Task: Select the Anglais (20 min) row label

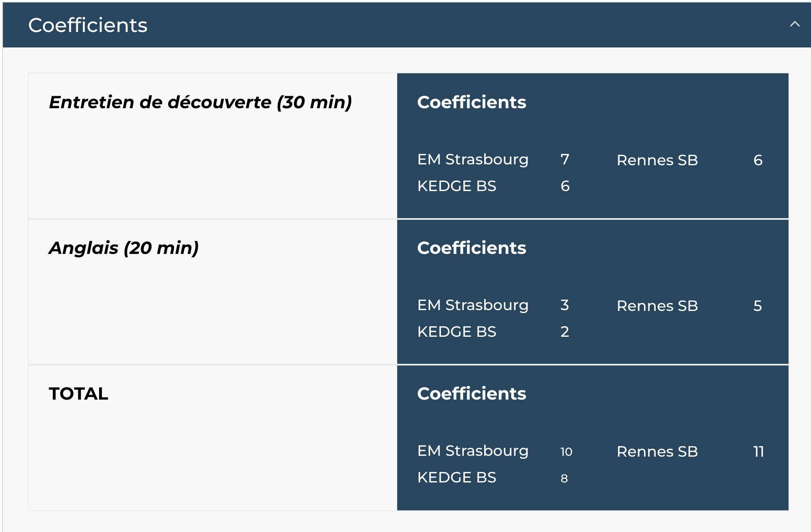Action: (x=124, y=248)
